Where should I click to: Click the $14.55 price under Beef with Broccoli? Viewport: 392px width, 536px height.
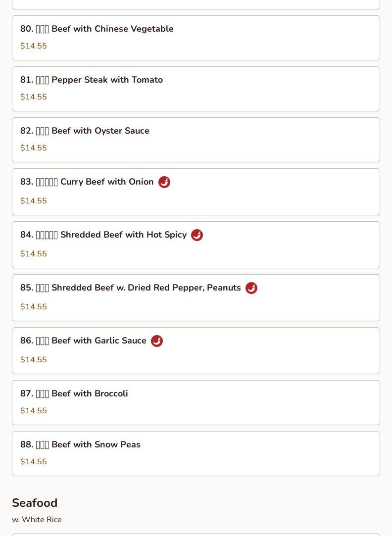pos(34,411)
